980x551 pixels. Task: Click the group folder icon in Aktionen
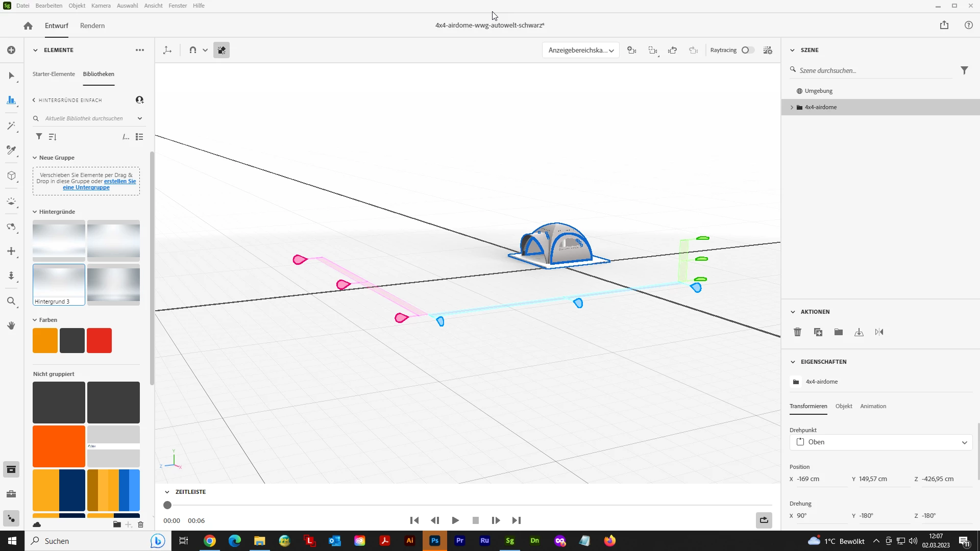point(838,332)
